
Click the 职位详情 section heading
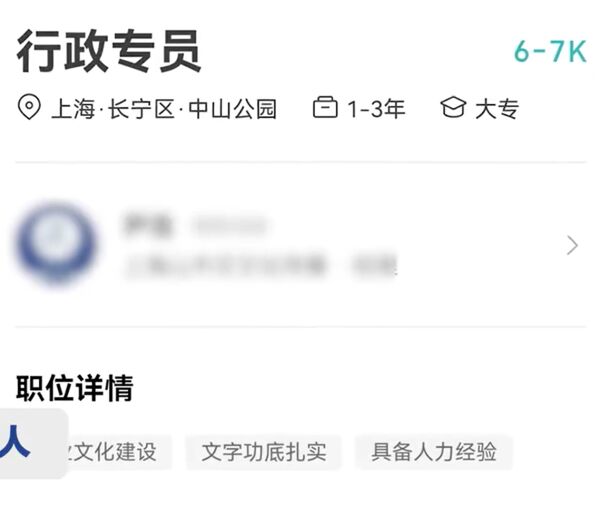point(75,388)
